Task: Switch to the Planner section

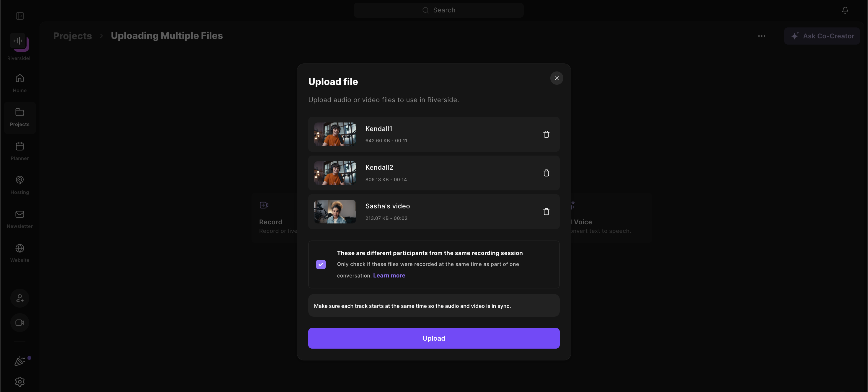Action: coord(19,151)
